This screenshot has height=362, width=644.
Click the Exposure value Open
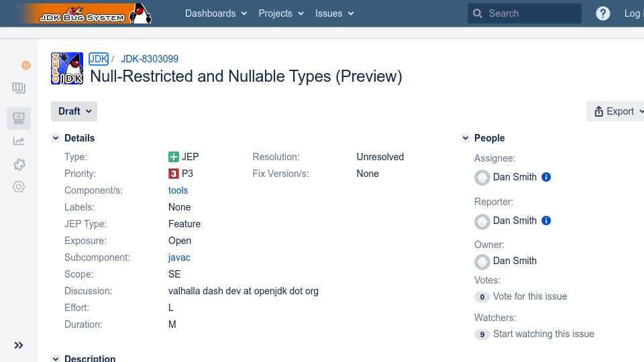(x=180, y=241)
